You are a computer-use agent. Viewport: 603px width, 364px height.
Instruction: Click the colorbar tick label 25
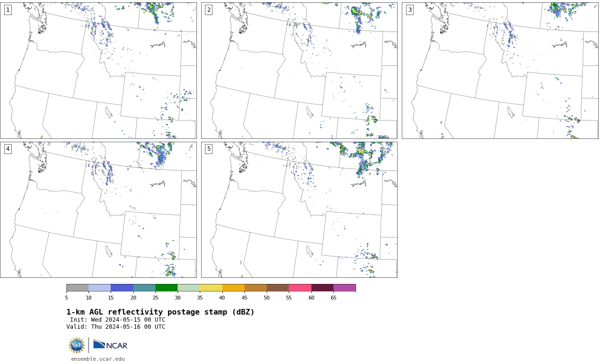[x=155, y=298]
